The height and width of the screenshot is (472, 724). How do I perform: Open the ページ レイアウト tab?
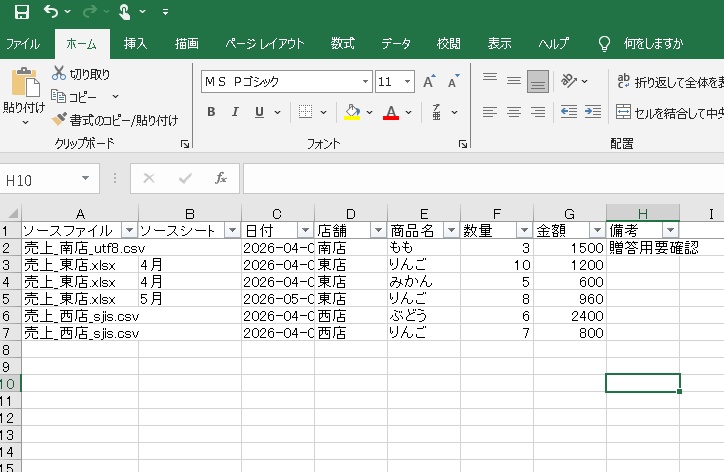pyautogui.click(x=265, y=44)
